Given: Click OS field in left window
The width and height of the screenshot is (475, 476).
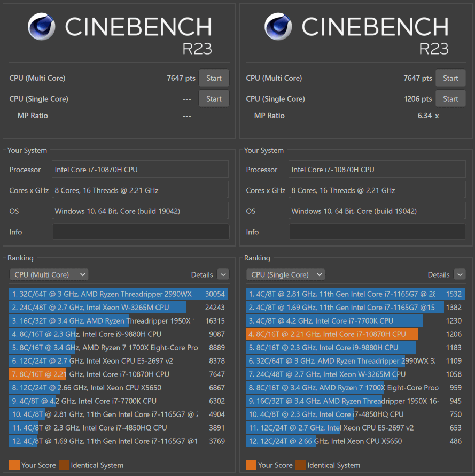Looking at the screenshot, I should coord(141,211).
